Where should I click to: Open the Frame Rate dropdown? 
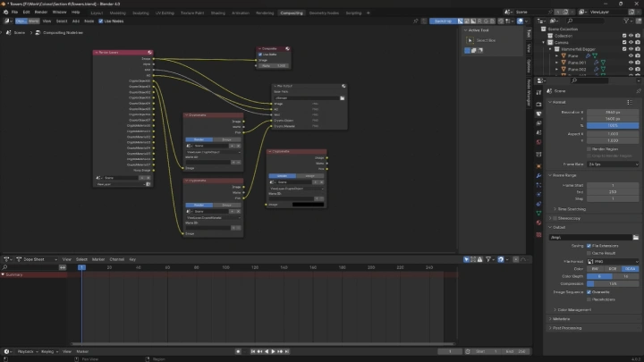pyautogui.click(x=613, y=164)
